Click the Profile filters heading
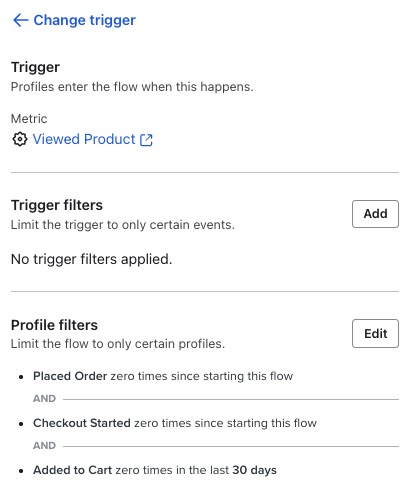The width and height of the screenshot is (417, 495). pyautogui.click(x=54, y=325)
